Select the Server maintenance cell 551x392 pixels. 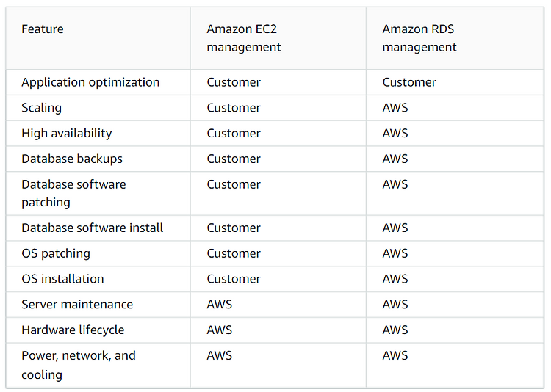pyautogui.click(x=77, y=305)
